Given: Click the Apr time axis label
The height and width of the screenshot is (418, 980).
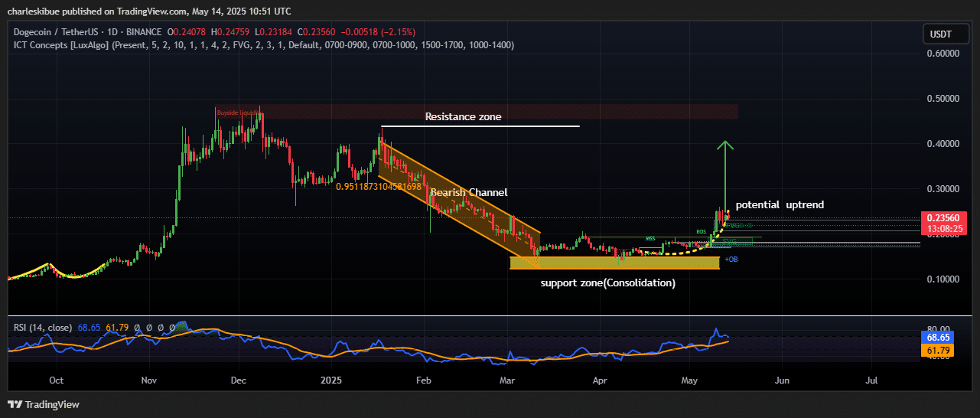Looking at the screenshot, I should 600,380.
